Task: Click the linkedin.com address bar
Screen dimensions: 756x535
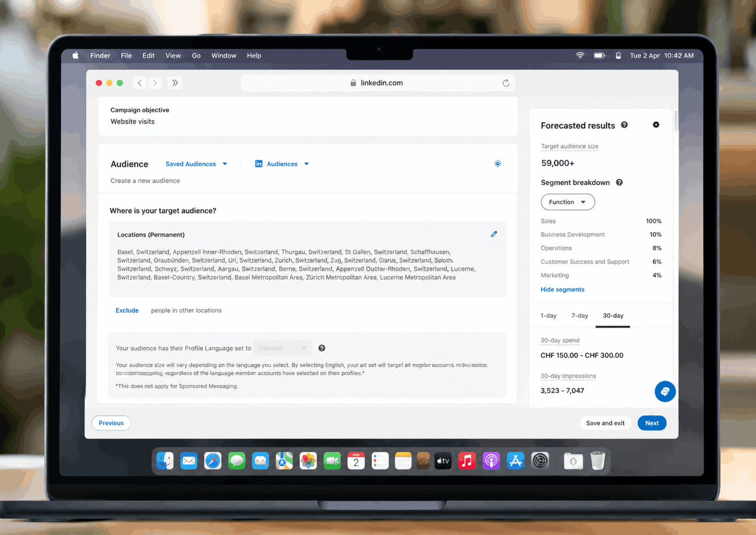Action: [x=378, y=83]
